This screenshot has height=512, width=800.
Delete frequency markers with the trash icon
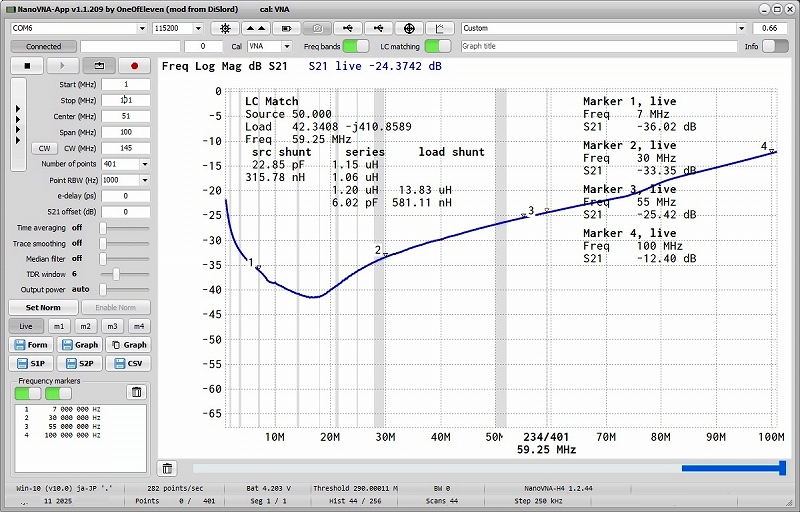click(137, 392)
